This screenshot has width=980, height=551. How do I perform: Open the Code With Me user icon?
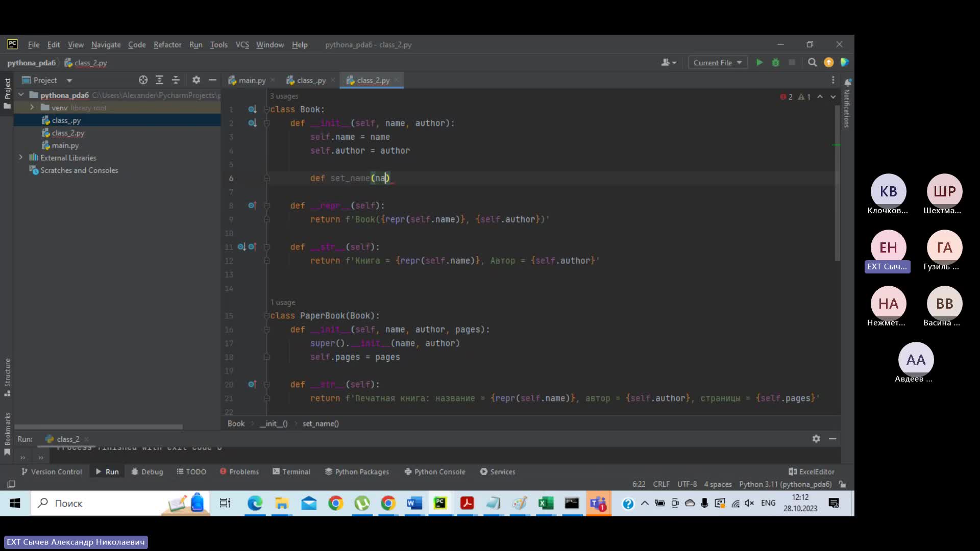(x=668, y=62)
